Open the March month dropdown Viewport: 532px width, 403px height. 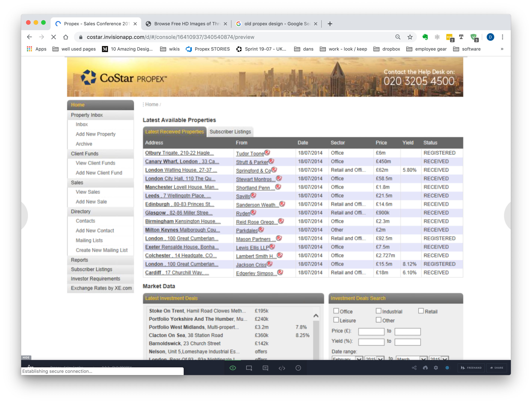(x=411, y=358)
